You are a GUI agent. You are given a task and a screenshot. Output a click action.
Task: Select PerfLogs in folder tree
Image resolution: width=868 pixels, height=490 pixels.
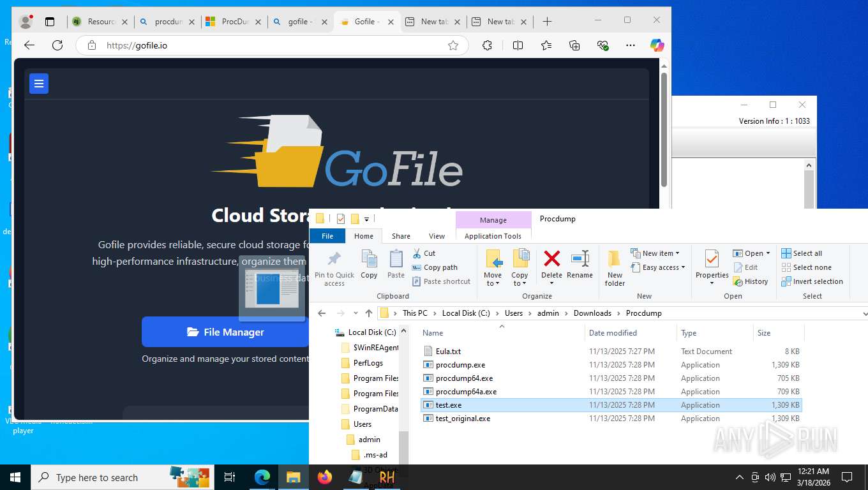click(368, 363)
